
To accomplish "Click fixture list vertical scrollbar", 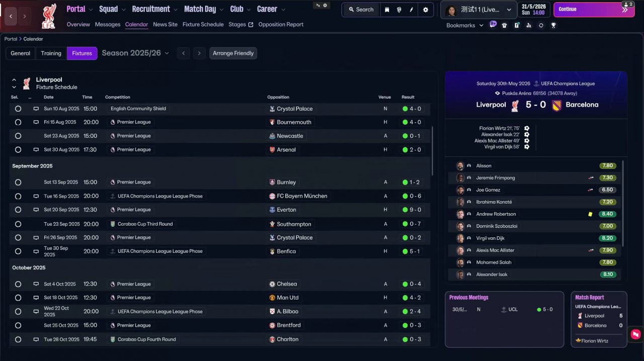I will click(432, 151).
